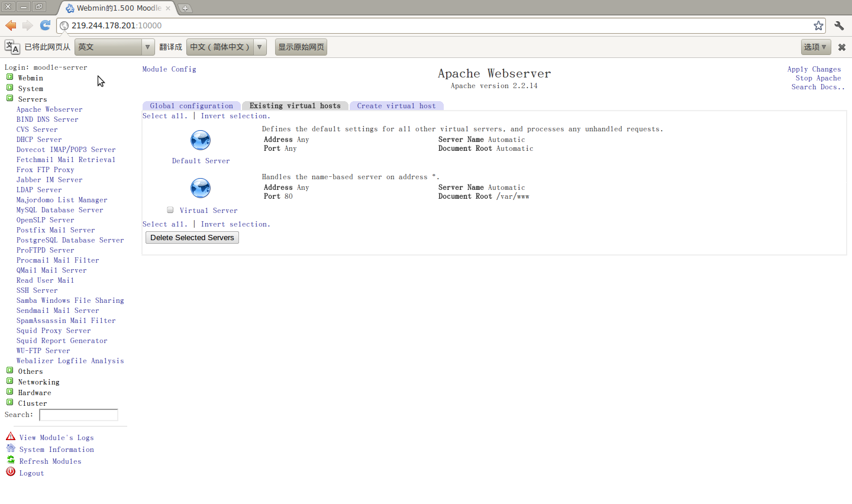Collapse the Servers category
Image resolution: width=852 pixels, height=504 pixels.
click(10, 99)
